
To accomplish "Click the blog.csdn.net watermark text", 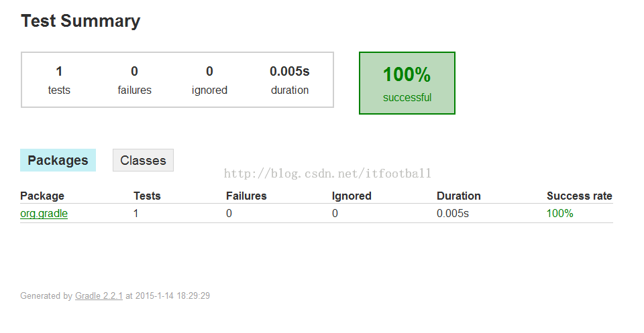I will coord(328,174).
